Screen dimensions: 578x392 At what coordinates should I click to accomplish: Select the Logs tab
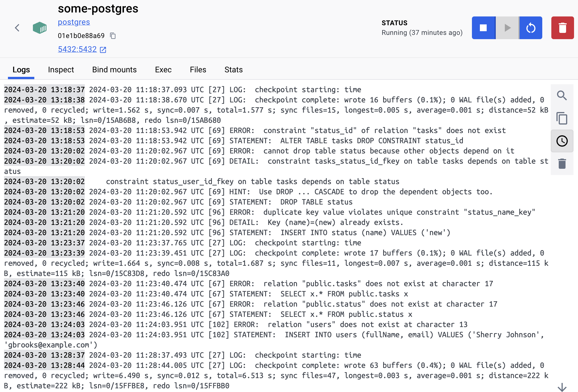tap(21, 70)
